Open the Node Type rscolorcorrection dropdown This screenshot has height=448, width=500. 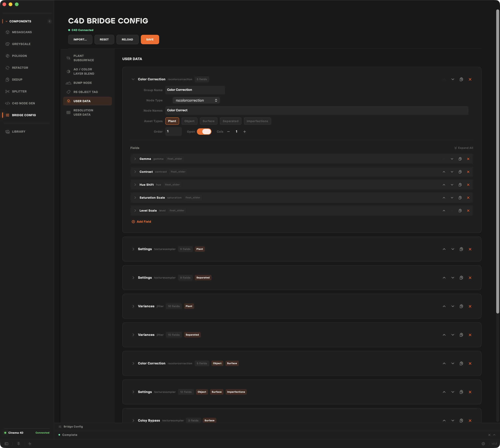point(196,100)
